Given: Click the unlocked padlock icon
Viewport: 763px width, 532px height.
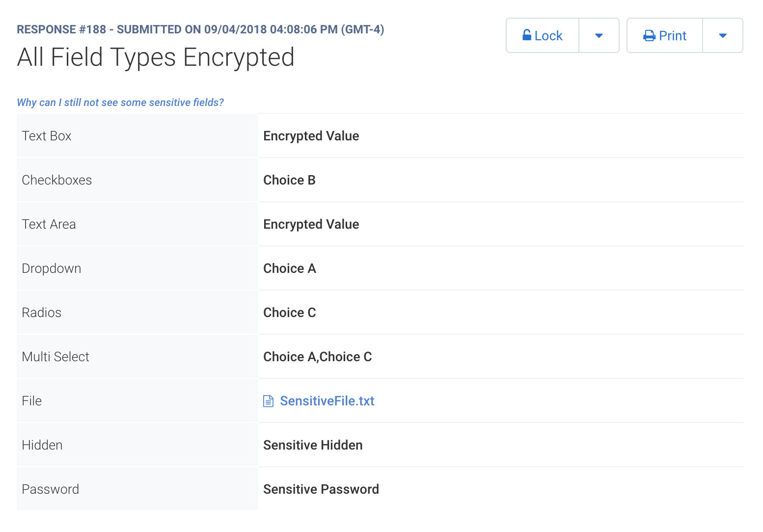Looking at the screenshot, I should point(526,35).
